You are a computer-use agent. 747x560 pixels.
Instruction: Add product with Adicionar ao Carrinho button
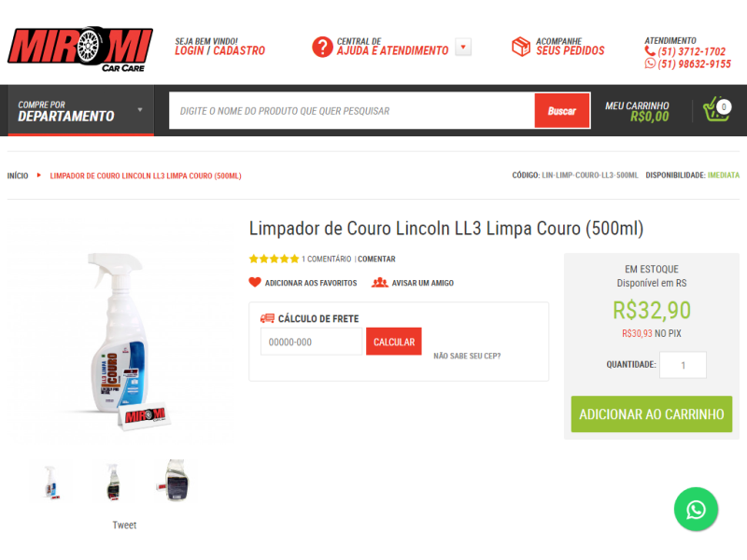651,414
